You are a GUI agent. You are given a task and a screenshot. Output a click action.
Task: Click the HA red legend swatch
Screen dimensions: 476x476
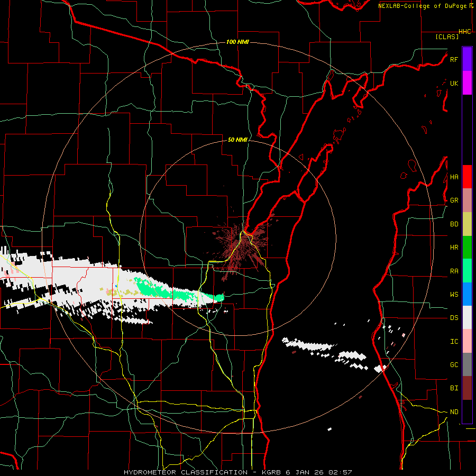(467, 177)
